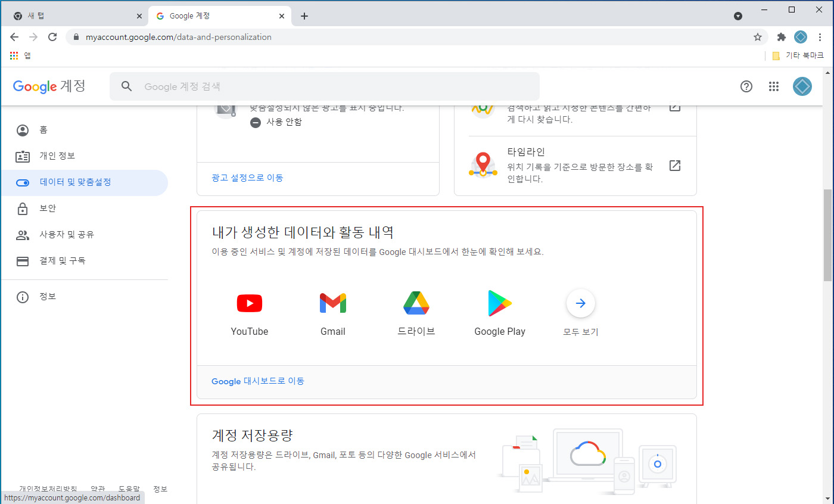Open the Google apps grid icon
Screen dimensions: 834x504
[x=774, y=86]
